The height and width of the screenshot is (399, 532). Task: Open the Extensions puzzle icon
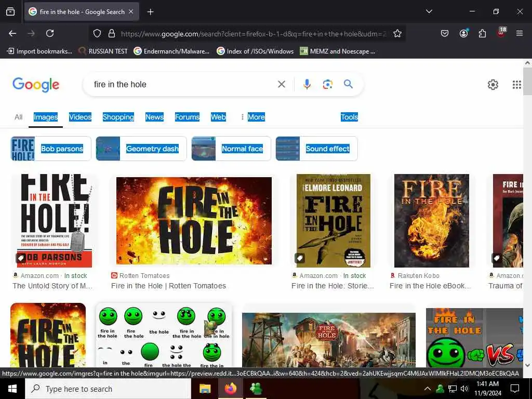click(482, 33)
